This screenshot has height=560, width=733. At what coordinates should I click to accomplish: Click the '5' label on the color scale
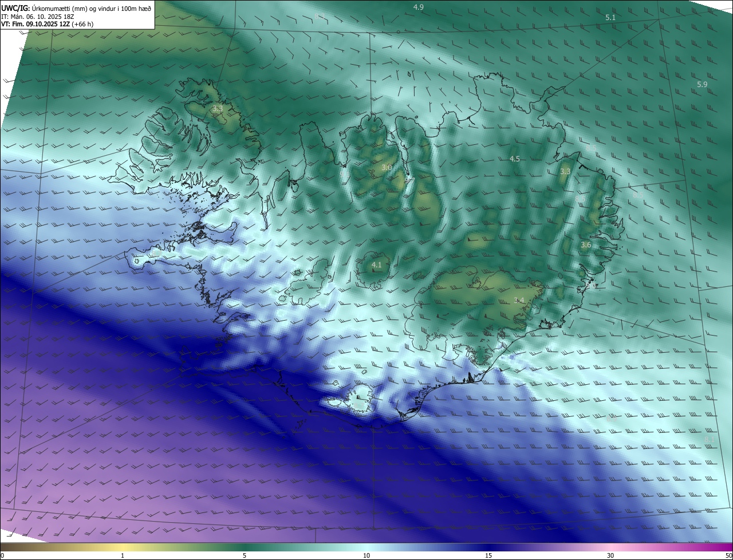[x=245, y=555]
